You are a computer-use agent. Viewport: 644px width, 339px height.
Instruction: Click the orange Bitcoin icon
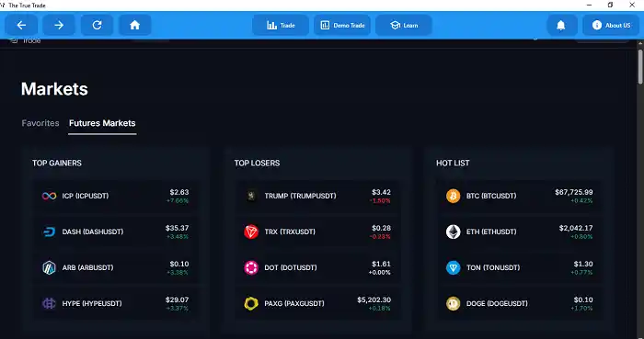(453, 196)
